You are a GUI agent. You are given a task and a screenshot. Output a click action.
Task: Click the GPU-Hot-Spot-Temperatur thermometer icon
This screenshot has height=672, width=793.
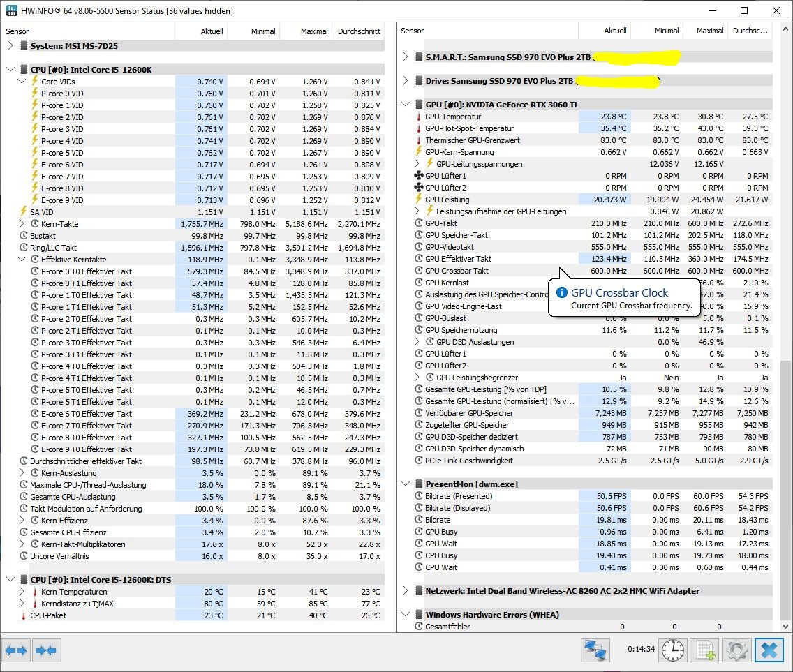point(419,128)
